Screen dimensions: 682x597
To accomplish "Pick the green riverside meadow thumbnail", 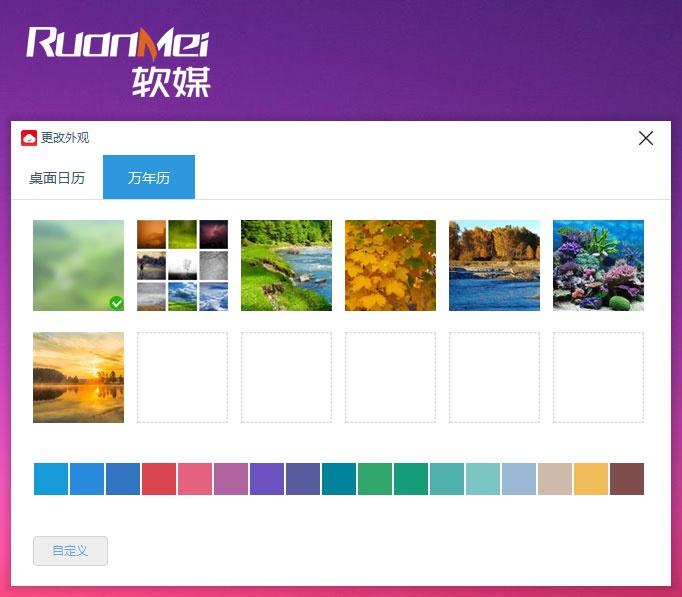I will (x=286, y=265).
